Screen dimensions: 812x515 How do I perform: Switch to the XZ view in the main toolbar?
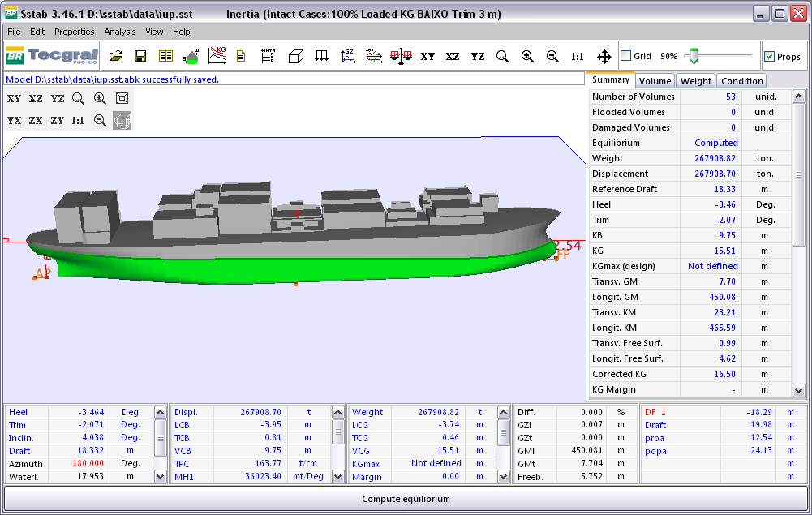(453, 57)
